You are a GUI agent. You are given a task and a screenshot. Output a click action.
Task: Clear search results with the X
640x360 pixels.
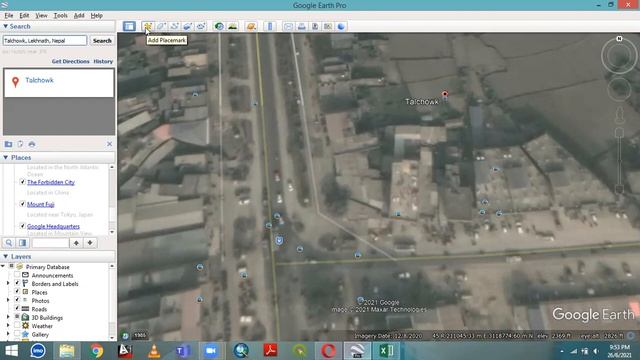click(109, 144)
